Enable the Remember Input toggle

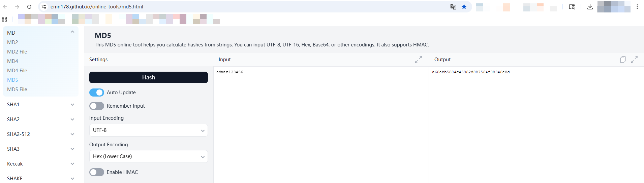pyautogui.click(x=97, y=106)
